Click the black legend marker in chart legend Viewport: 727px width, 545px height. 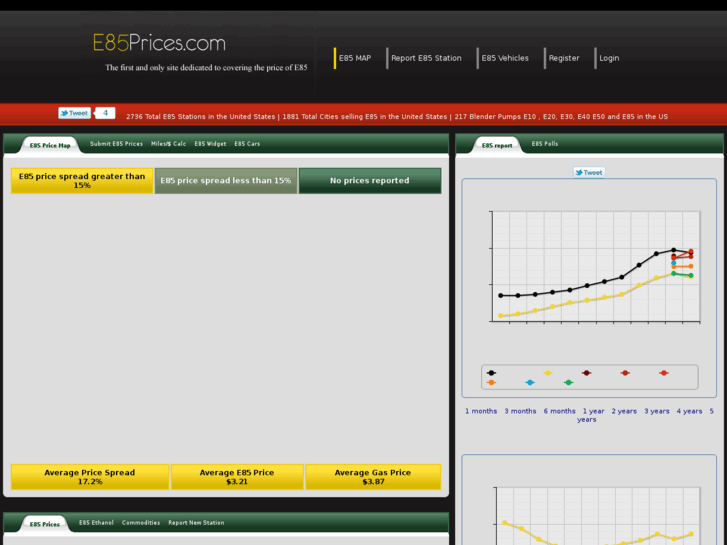[491, 373]
